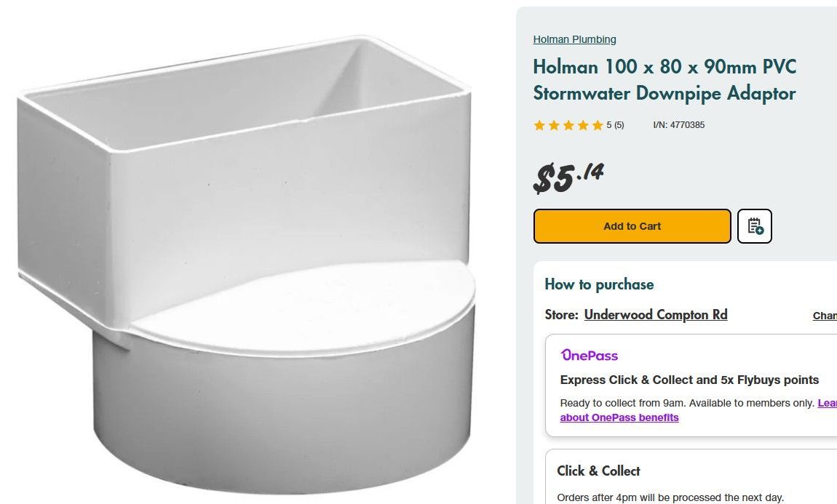Learn about OnePass benefits
Screen dimensions: 837x504
(619, 417)
